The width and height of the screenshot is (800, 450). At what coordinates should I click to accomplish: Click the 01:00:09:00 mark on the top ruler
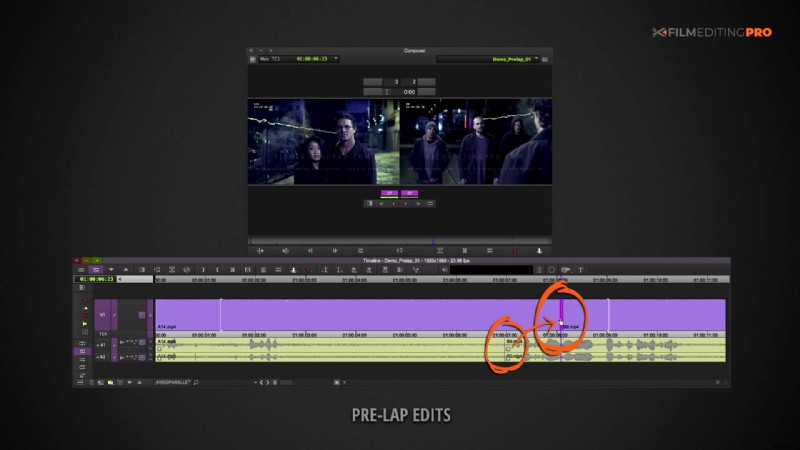pyautogui.click(x=605, y=280)
